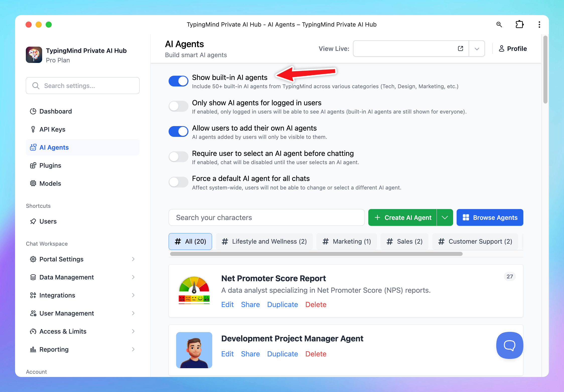Select Lifestyle and Wellness (2) tab
The height and width of the screenshot is (392, 564).
pyautogui.click(x=264, y=241)
